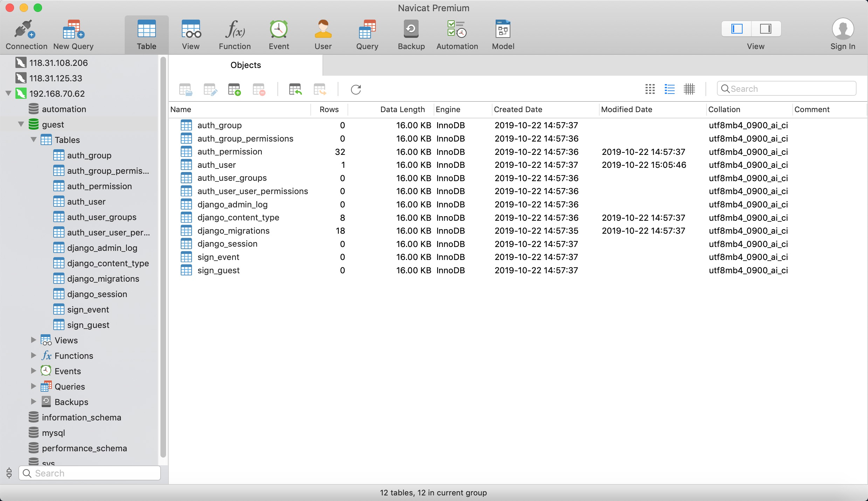Click the Delete Table icon

[259, 90]
